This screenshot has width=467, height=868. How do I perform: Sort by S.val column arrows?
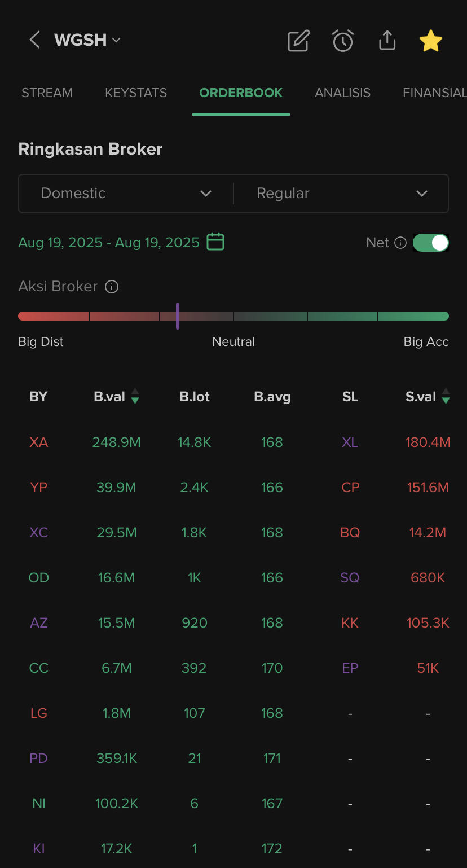(446, 397)
